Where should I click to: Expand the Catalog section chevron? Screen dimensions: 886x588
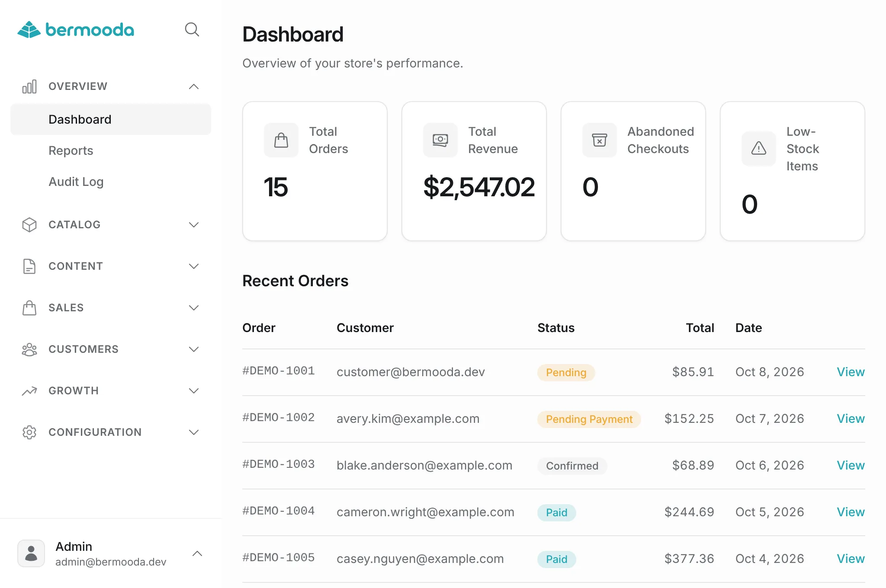pyautogui.click(x=194, y=225)
